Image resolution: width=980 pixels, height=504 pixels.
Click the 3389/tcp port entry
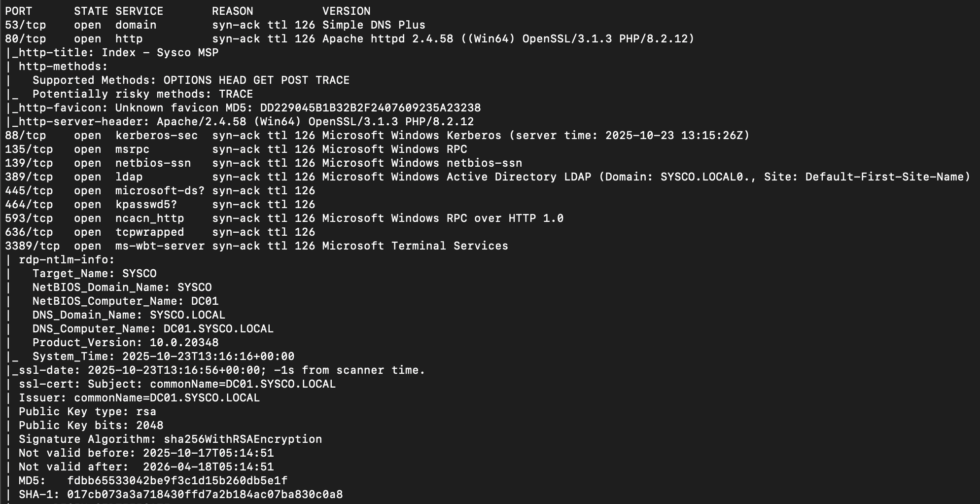33,246
